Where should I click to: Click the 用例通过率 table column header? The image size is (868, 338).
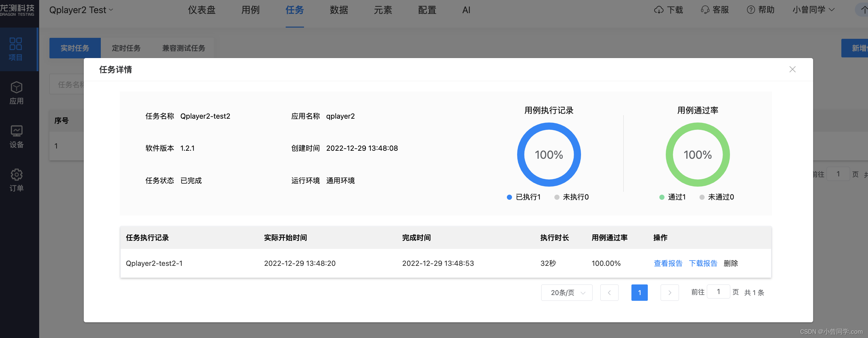(609, 238)
